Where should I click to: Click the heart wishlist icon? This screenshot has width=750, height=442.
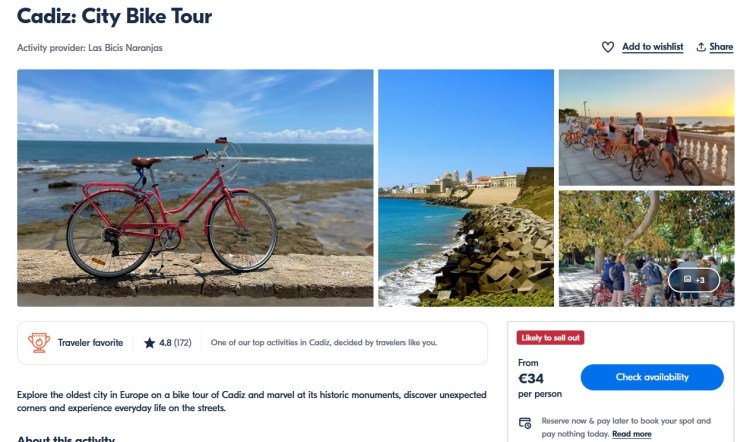[607, 47]
